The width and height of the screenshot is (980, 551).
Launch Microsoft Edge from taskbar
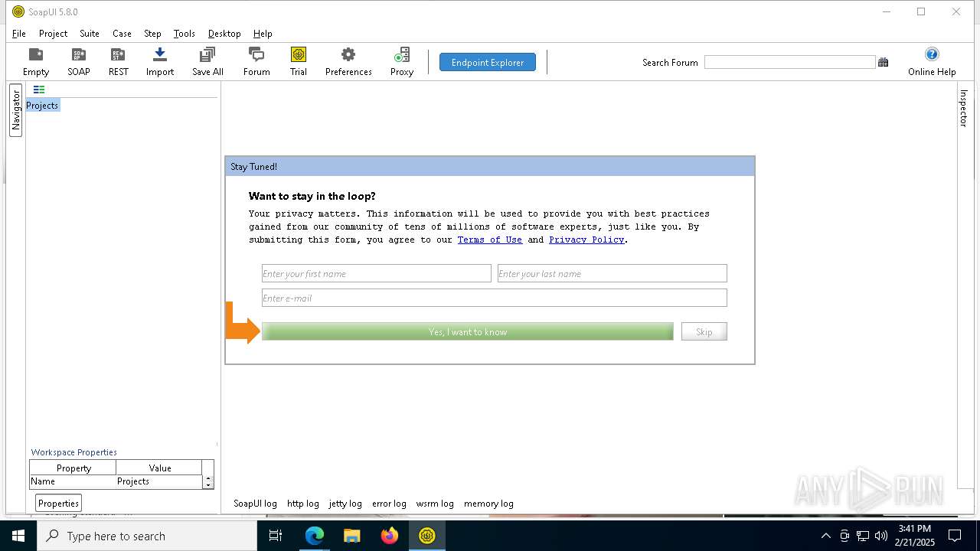coord(314,536)
